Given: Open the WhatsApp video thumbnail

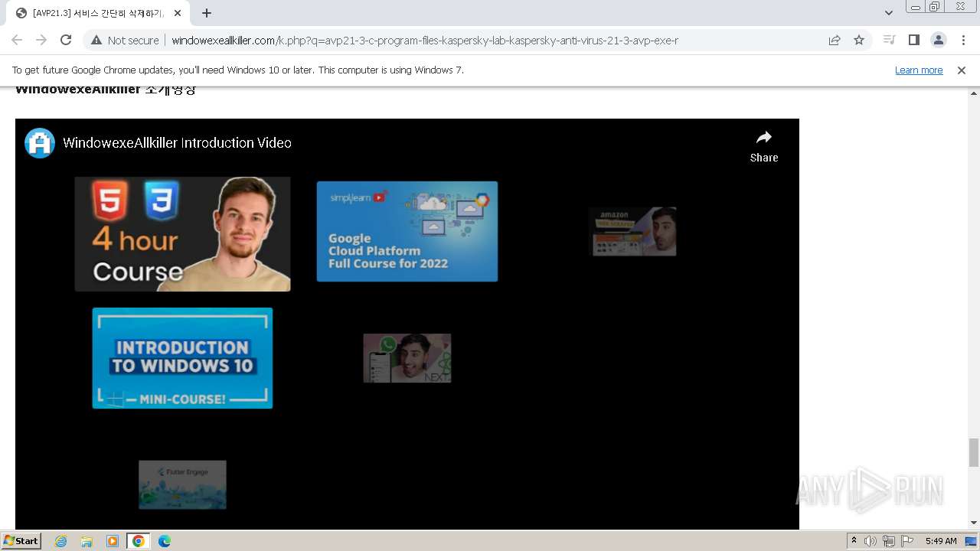Looking at the screenshot, I should (x=407, y=358).
